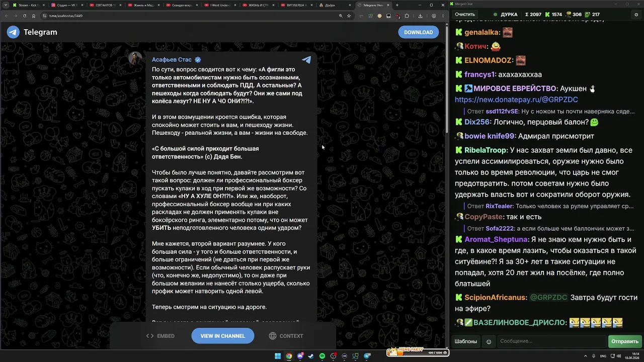Open a new browser tab

tap(397, 5)
